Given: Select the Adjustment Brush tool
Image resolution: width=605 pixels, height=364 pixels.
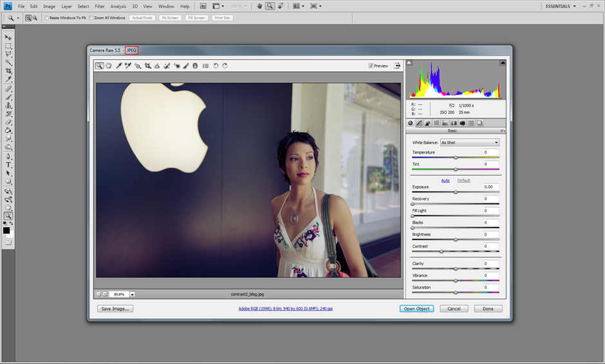Looking at the screenshot, I should tap(186, 66).
